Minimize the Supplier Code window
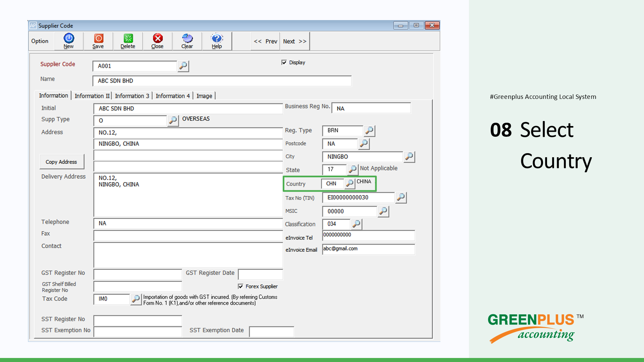This screenshot has height=362, width=644. [400, 25]
